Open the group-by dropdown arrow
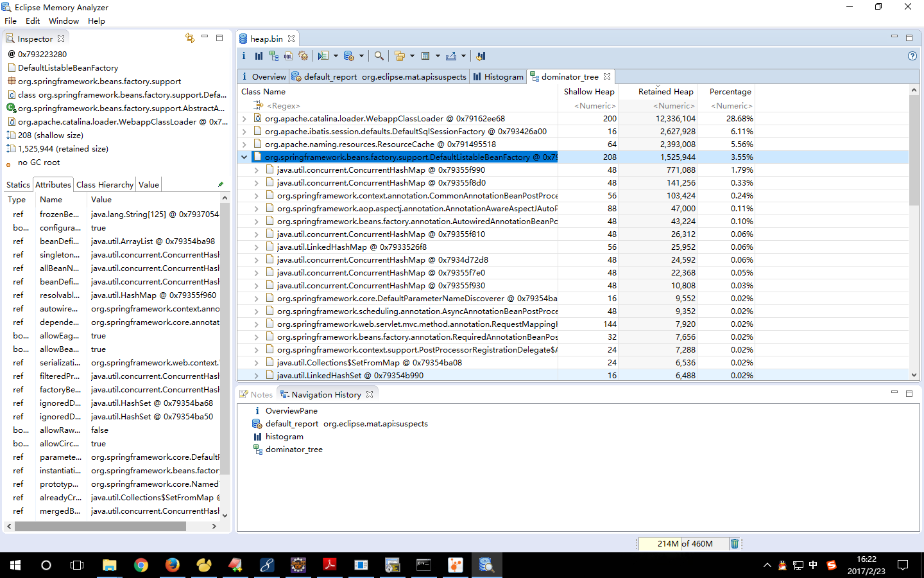 click(412, 56)
